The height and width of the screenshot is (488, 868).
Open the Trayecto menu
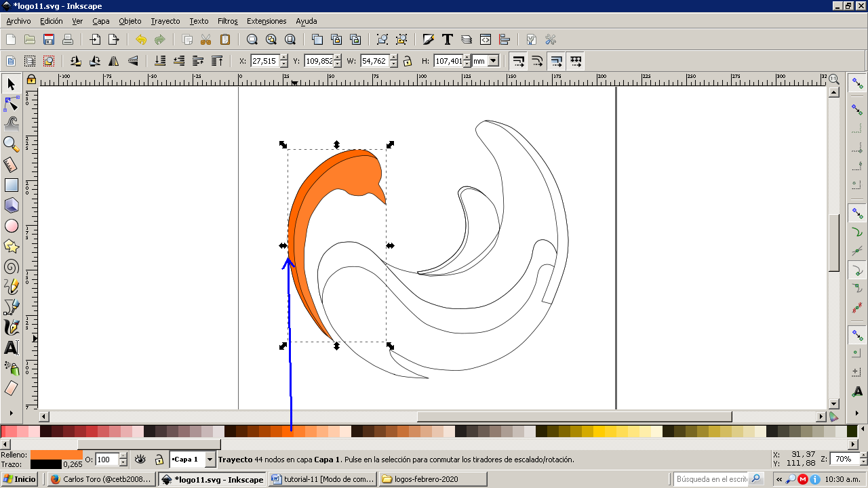coord(165,21)
